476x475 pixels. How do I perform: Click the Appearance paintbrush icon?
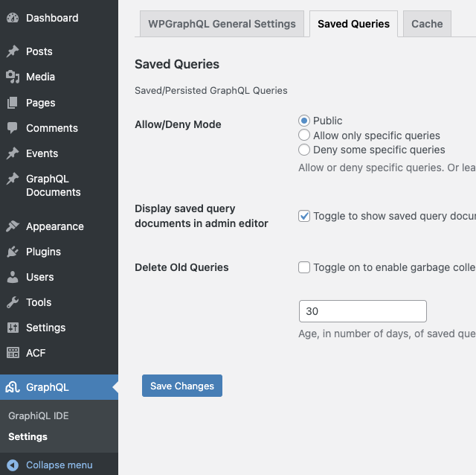click(x=13, y=226)
